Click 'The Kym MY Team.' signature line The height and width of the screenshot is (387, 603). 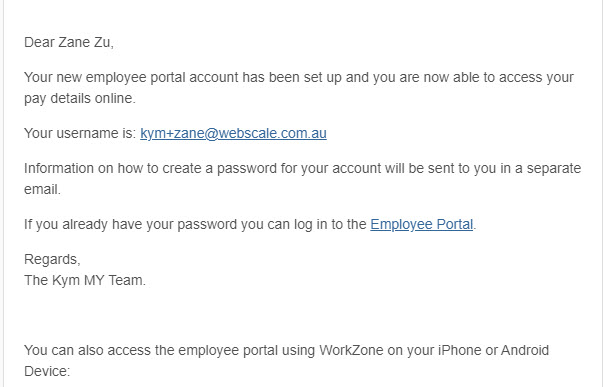click(85, 280)
